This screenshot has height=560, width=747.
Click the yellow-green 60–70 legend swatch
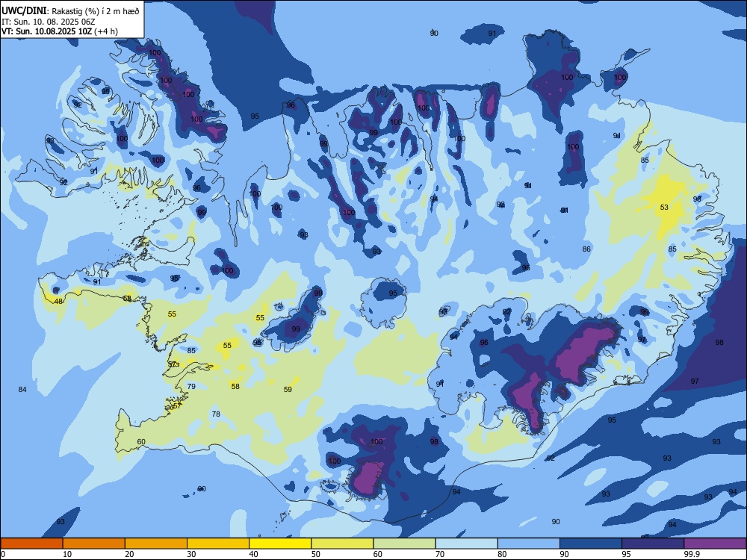(x=404, y=544)
